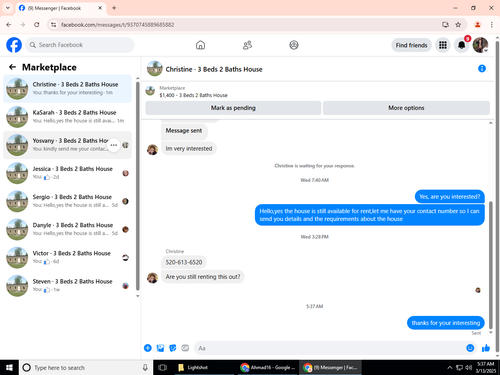Switch to Ahmad16 - Google Chrome window

click(268, 367)
